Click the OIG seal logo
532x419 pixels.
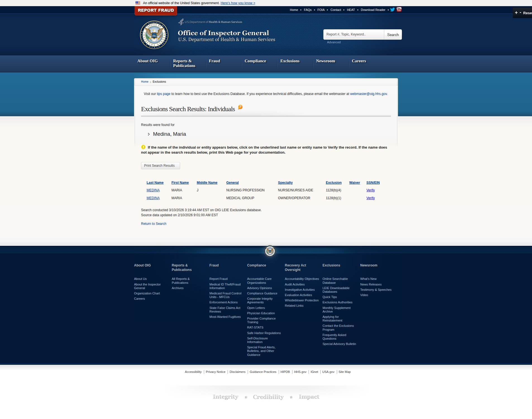click(154, 35)
